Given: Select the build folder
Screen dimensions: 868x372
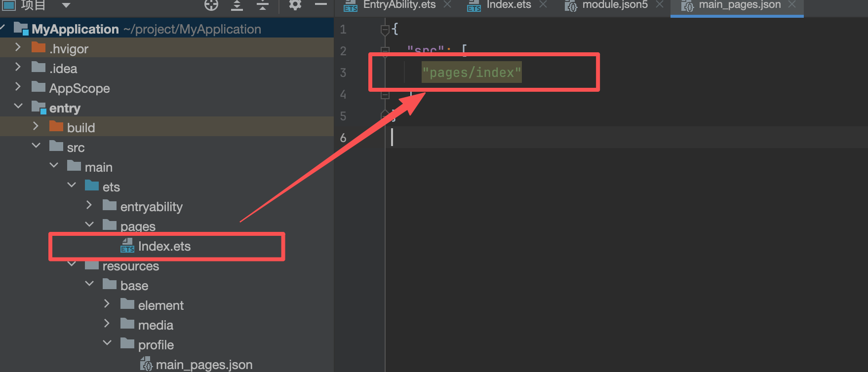Looking at the screenshot, I should pyautogui.click(x=80, y=128).
